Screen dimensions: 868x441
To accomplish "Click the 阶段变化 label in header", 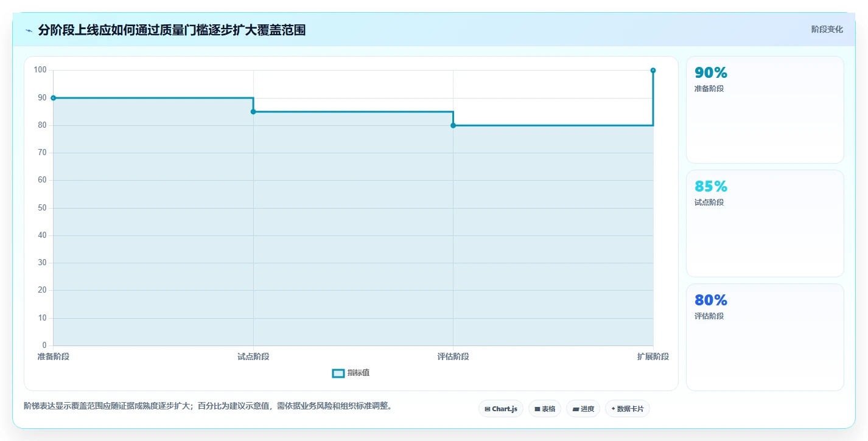I will 827,29.
